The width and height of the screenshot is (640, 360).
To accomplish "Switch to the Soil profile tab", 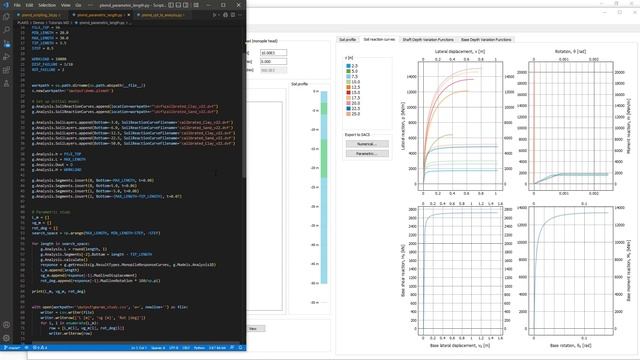I will coord(347,40).
